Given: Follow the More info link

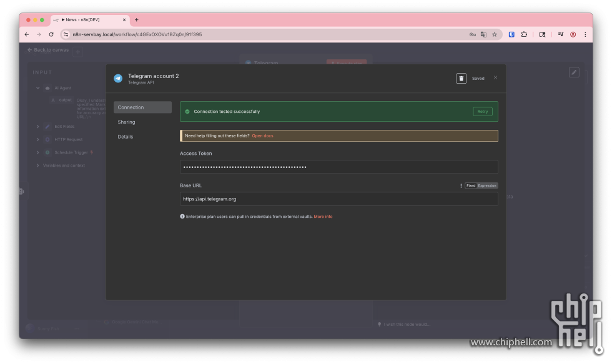Looking at the screenshot, I should point(323,217).
